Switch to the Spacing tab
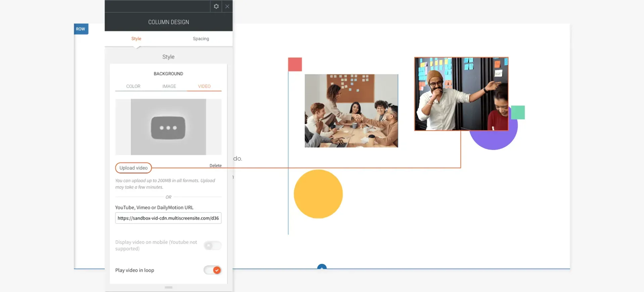Screen dimensions: 644x292 point(201,39)
